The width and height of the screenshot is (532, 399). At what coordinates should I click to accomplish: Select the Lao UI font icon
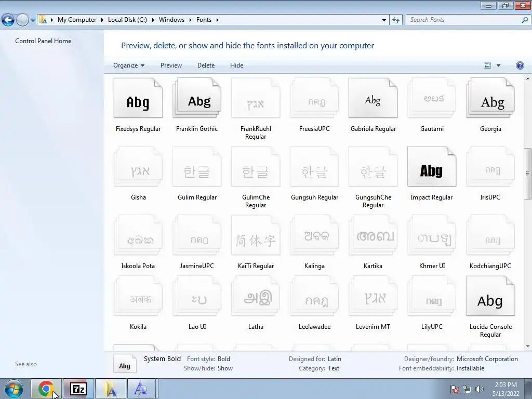197,296
